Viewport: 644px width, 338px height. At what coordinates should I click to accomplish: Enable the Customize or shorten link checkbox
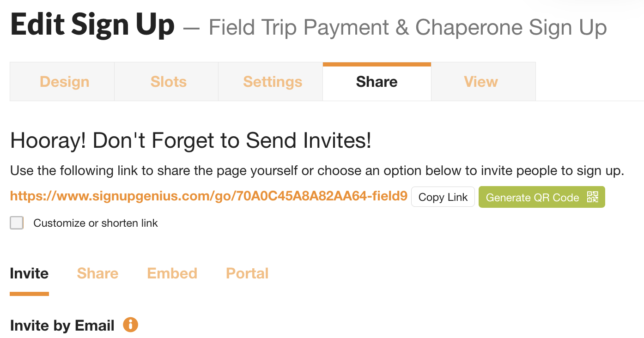[17, 223]
